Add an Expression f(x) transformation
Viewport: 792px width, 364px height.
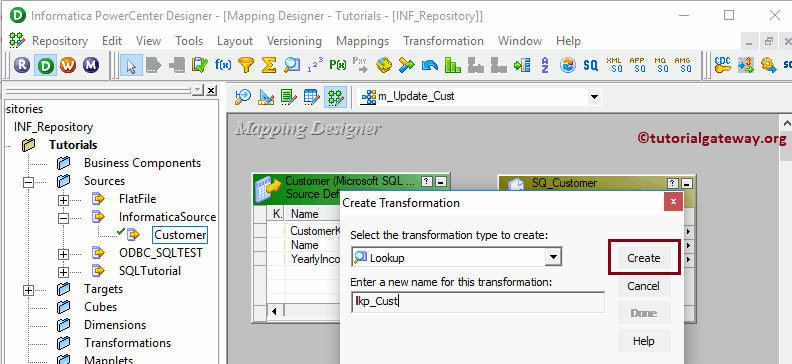[223, 65]
